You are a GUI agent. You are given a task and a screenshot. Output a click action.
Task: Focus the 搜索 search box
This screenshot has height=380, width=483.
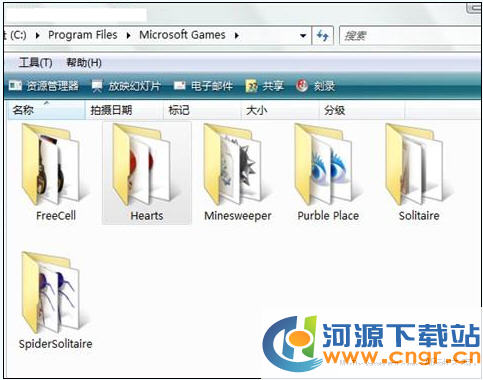click(x=410, y=35)
